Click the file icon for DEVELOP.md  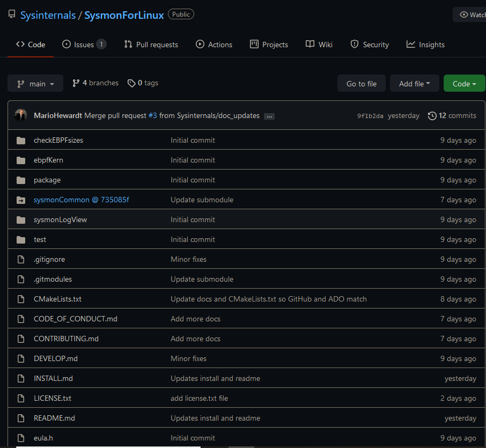(x=21, y=358)
